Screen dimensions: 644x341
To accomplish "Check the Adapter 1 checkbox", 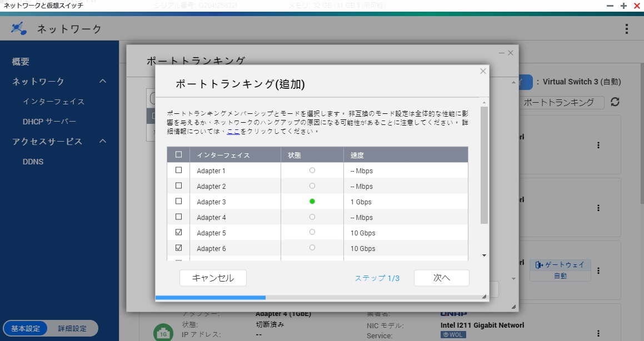I will (178, 170).
